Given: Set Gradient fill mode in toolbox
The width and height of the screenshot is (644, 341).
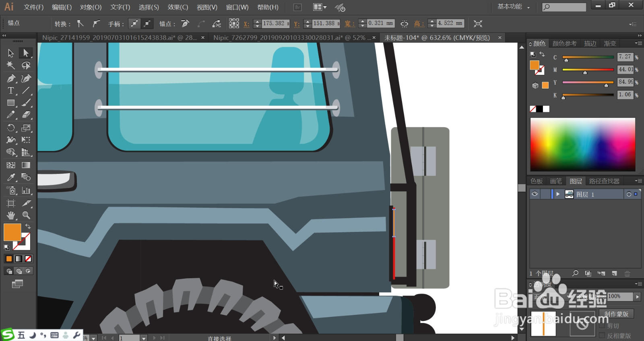Looking at the screenshot, I should pos(19,259).
